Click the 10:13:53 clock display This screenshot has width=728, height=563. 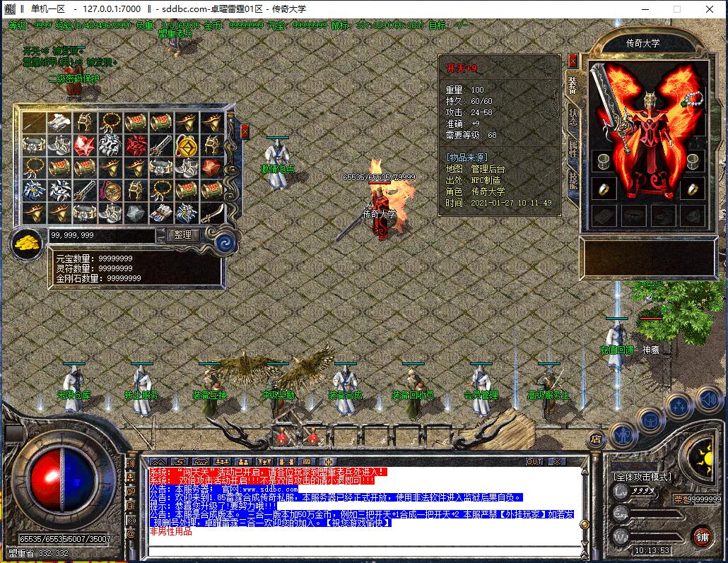click(x=652, y=550)
